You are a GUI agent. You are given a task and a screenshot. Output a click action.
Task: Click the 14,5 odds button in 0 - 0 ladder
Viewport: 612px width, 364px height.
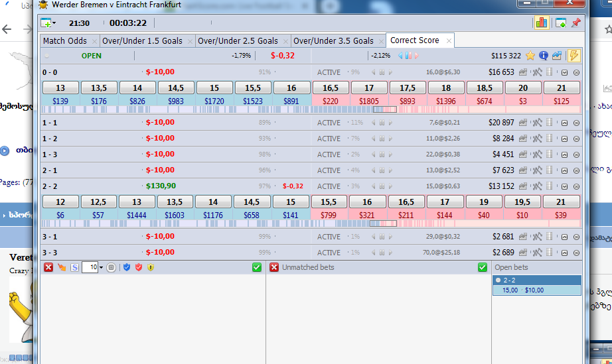coord(176,88)
